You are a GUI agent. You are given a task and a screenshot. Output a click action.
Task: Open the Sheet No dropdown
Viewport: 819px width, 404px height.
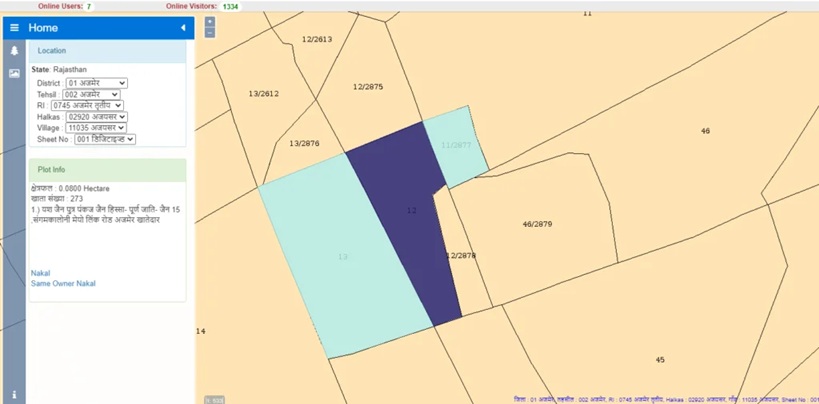[x=105, y=140]
